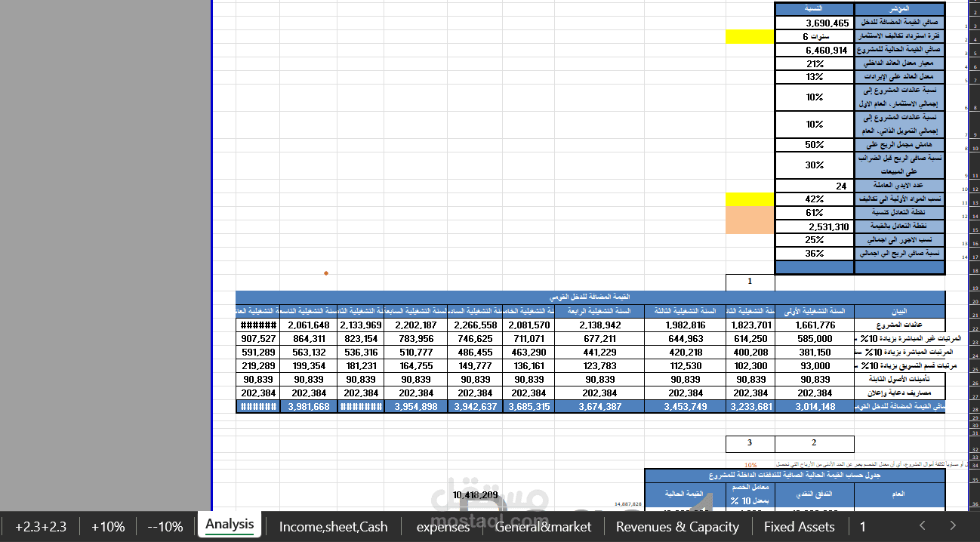Click the cell showing 907,527
Screen dimensions: 980x542
(x=257, y=339)
